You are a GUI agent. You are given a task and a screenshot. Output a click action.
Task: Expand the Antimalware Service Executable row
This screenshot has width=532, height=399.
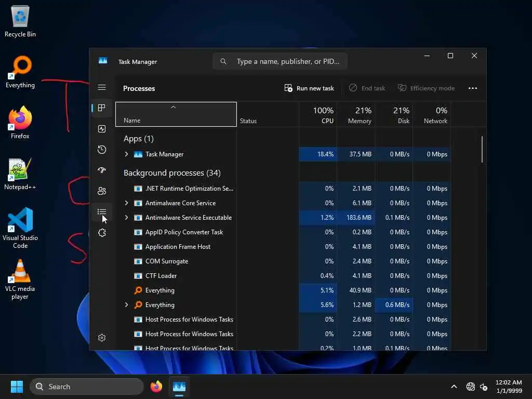coord(127,218)
